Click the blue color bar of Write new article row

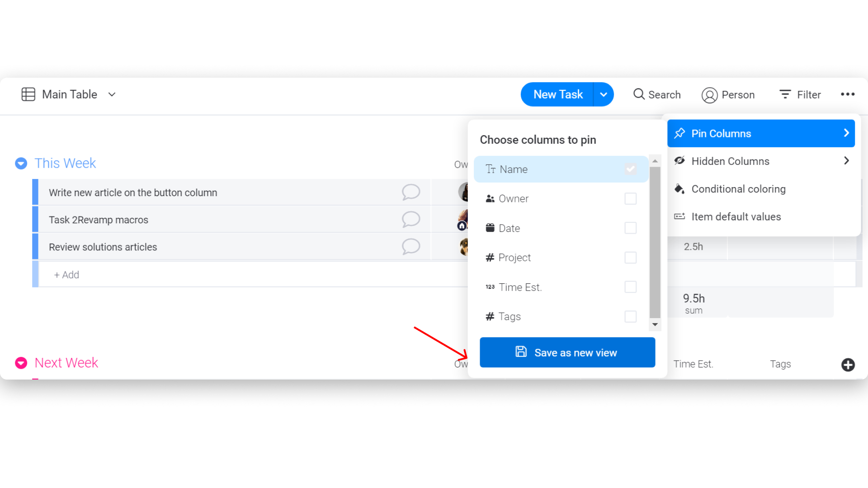point(35,192)
